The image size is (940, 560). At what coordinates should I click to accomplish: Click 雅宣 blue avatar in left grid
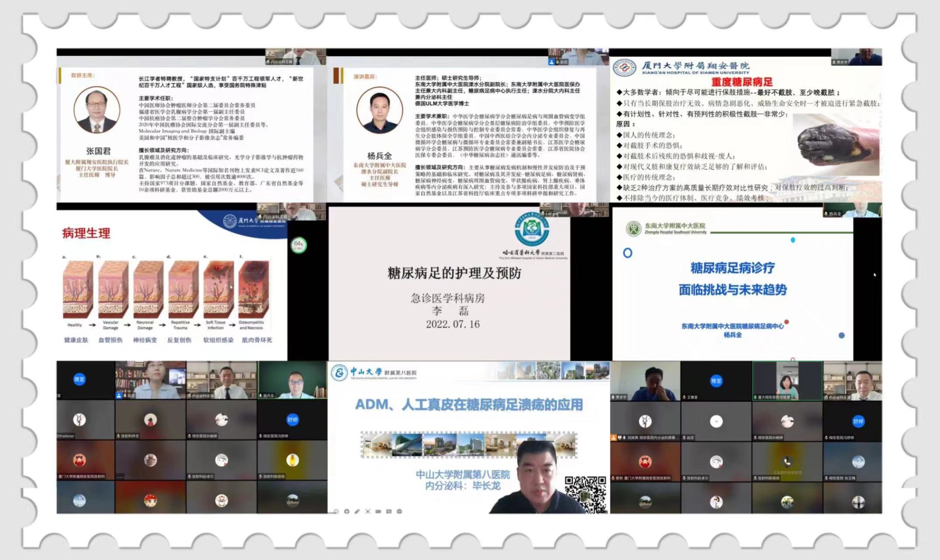point(79,379)
